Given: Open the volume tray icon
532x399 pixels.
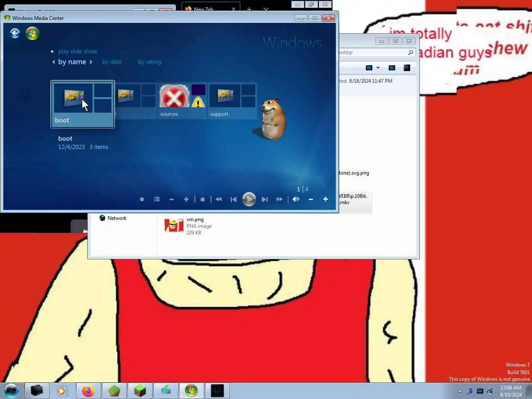Looking at the screenshot, I should (490, 391).
